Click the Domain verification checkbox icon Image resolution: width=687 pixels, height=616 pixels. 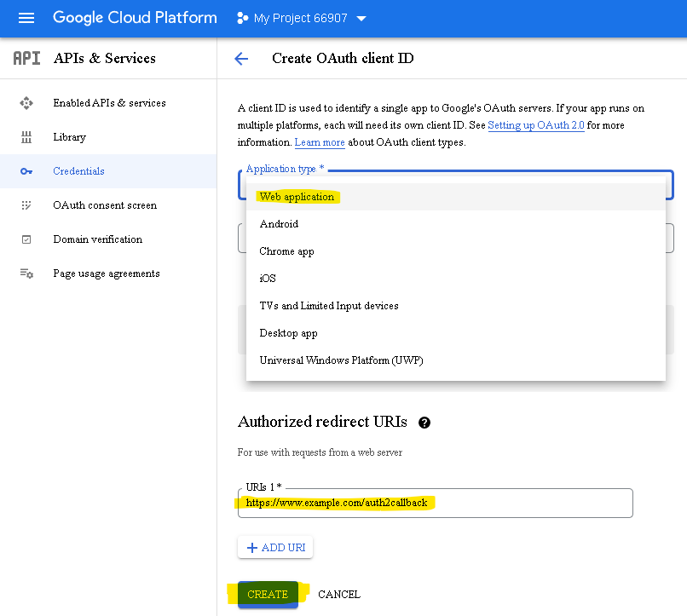[26, 239]
